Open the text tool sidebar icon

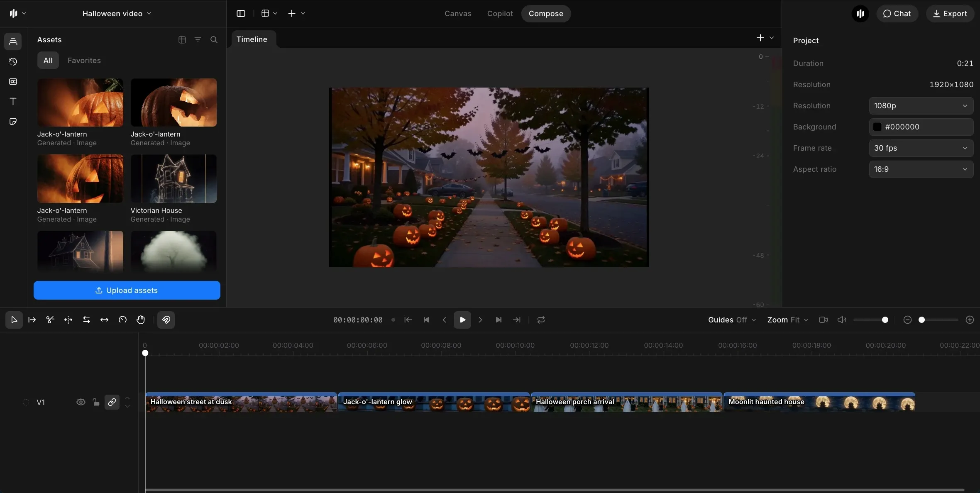13,101
